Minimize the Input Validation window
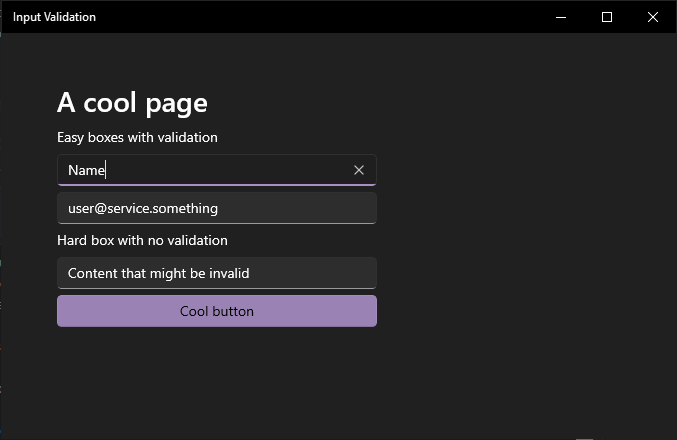 (561, 17)
